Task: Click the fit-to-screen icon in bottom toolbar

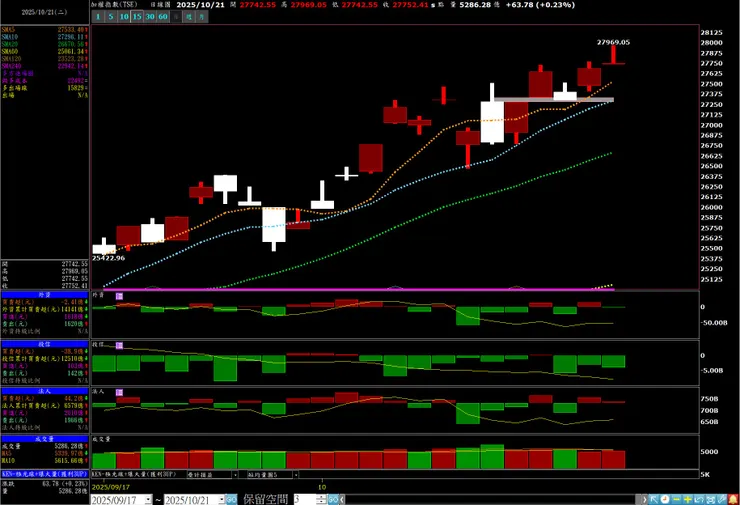Action: pos(710,499)
